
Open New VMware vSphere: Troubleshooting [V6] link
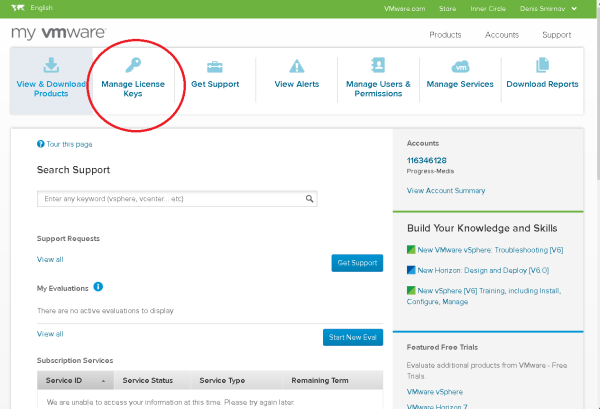click(490, 250)
